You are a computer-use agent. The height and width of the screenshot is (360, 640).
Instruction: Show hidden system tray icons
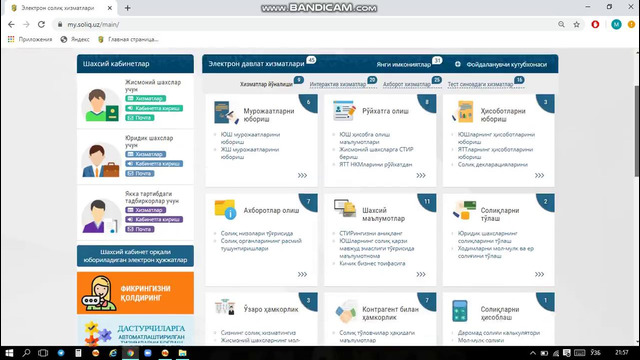pyautogui.click(x=533, y=353)
